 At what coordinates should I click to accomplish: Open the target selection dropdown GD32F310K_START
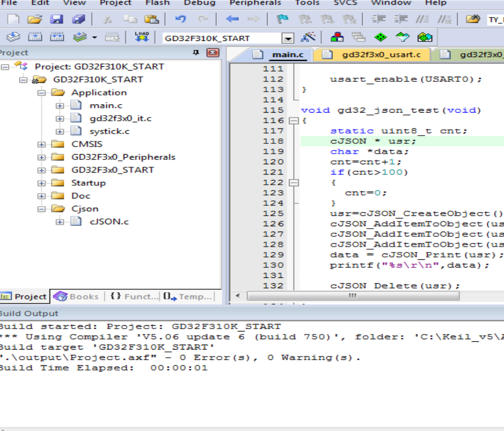[x=288, y=39]
